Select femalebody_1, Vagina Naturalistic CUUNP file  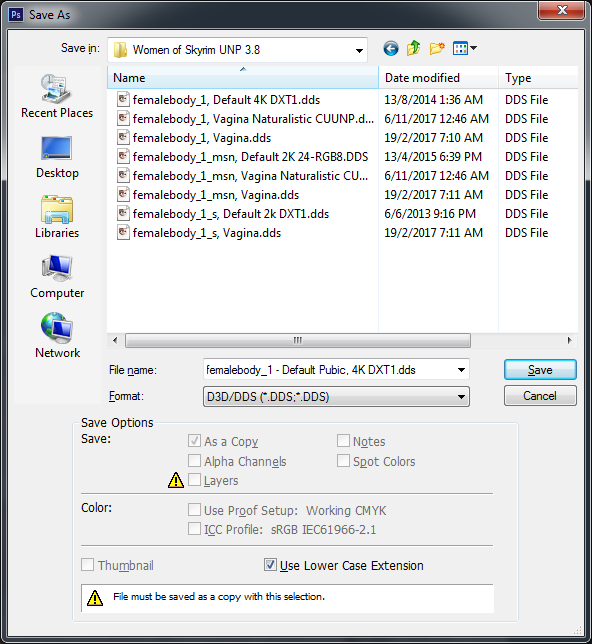pyautogui.click(x=253, y=119)
